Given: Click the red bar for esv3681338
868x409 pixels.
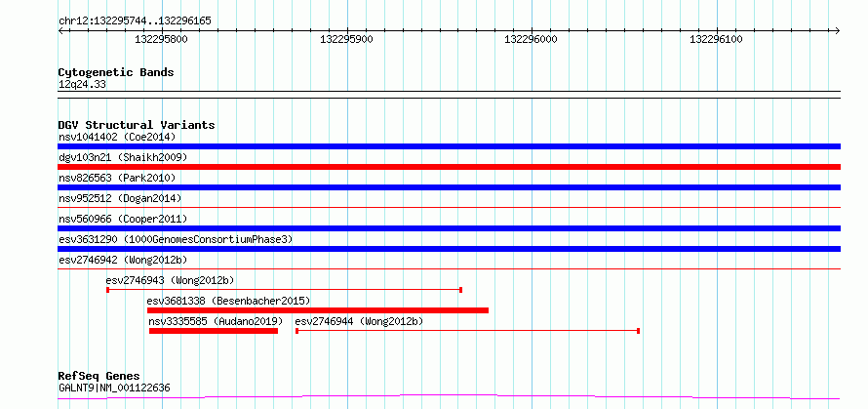Looking at the screenshot, I should tap(318, 310).
